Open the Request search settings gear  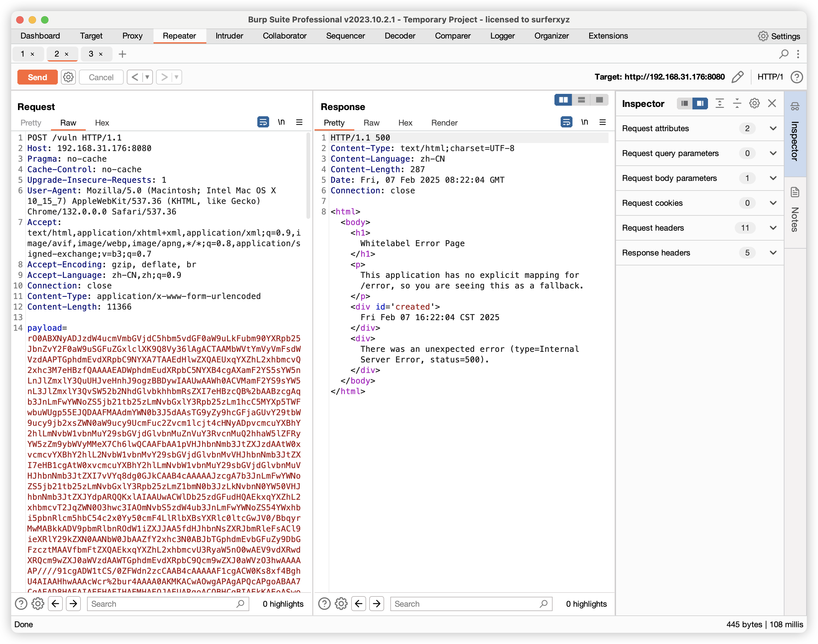point(38,604)
